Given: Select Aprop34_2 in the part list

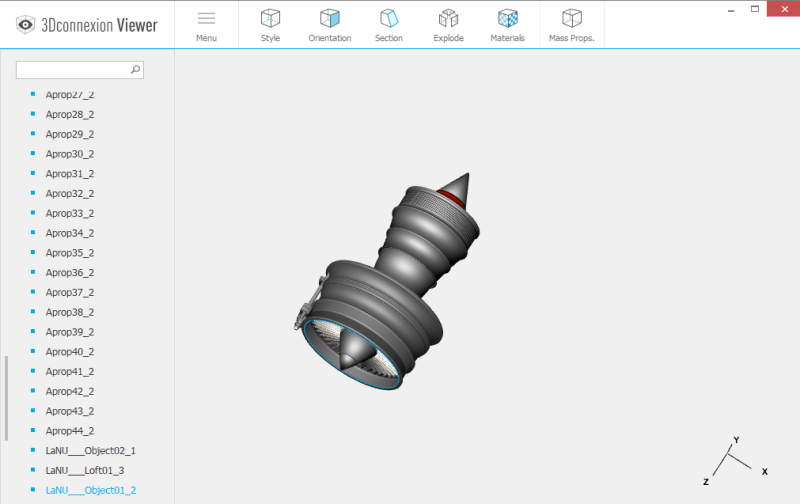Looking at the screenshot, I should (70, 233).
